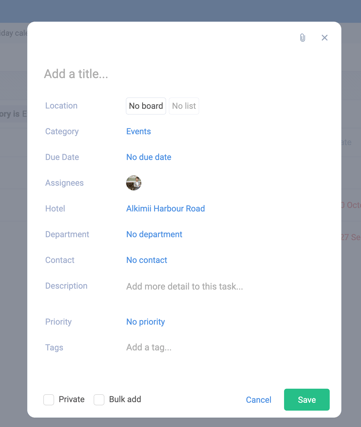Choose a department via No department
The width and height of the screenshot is (361, 427).
(154, 234)
